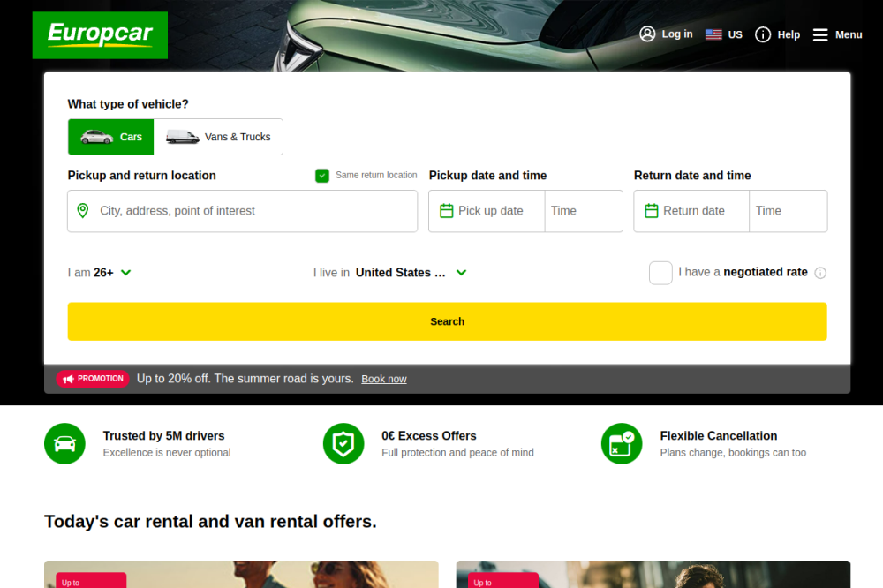Click the calendar icon for Return date

[652, 211]
